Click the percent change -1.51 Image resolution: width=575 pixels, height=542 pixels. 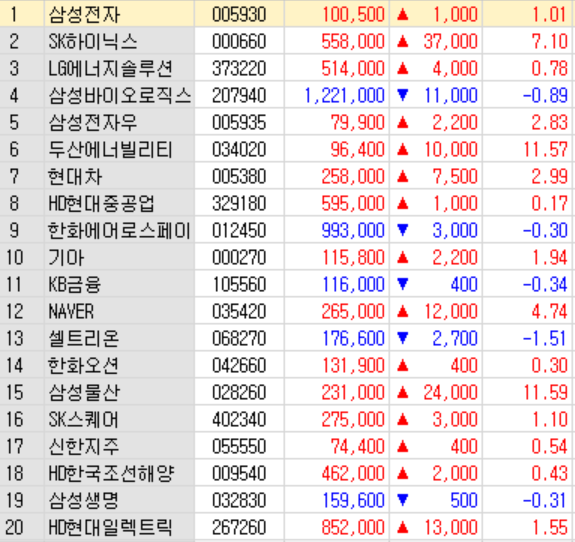coord(545,338)
